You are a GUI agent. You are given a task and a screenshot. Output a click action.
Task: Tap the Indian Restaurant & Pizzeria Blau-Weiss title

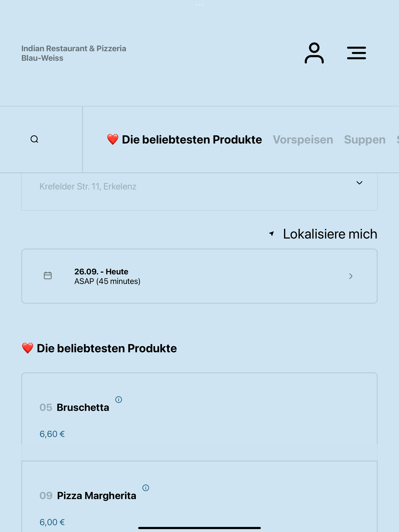74,53
